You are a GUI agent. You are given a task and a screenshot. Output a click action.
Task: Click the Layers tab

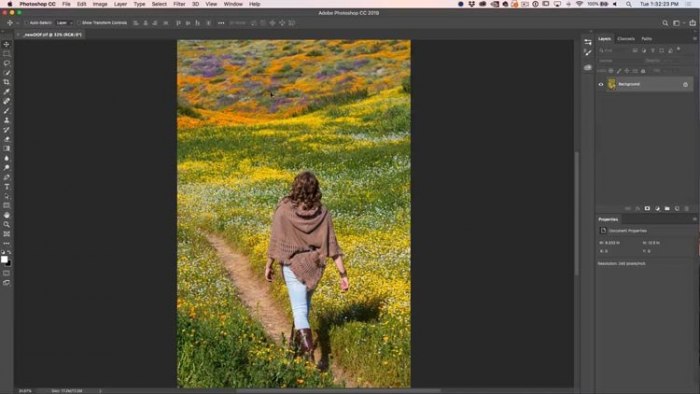[x=604, y=39]
